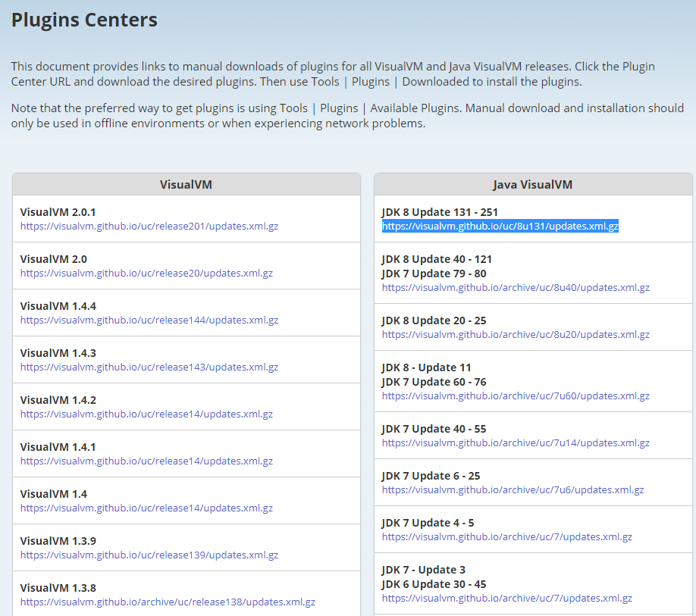
Task: Open the 8u40 archive updates link
Action: 516,288
